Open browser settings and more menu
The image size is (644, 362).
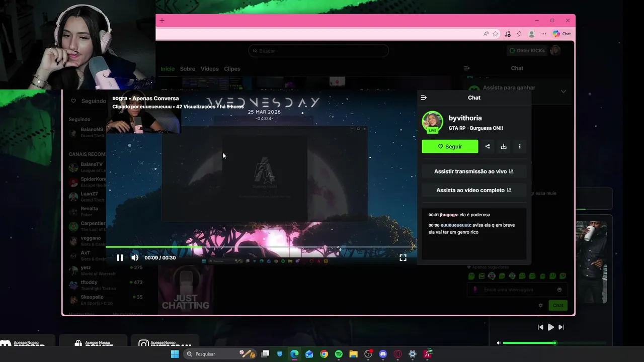point(543,34)
